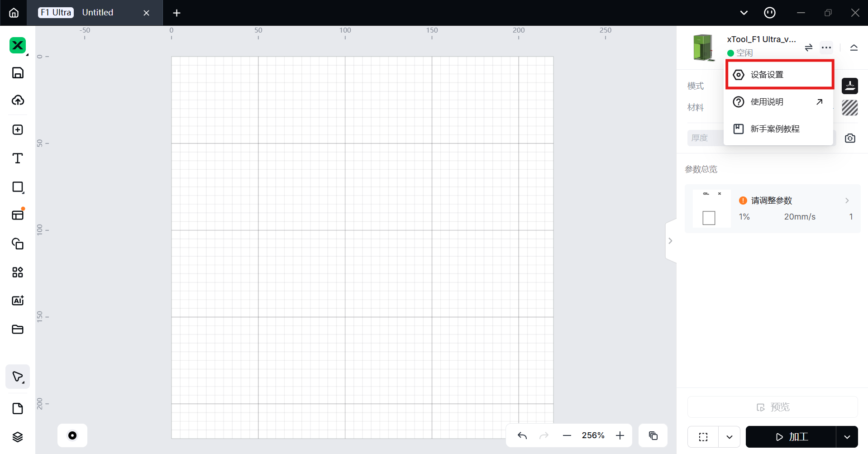The image size is (868, 454).
Task: Zoom in with the plus button
Action: [x=620, y=435]
